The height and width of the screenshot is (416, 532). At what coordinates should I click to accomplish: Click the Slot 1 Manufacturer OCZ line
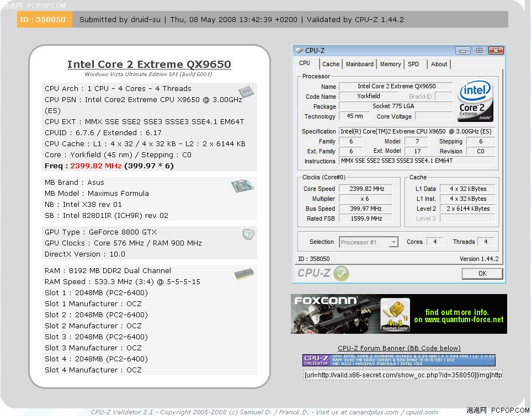[x=93, y=303]
